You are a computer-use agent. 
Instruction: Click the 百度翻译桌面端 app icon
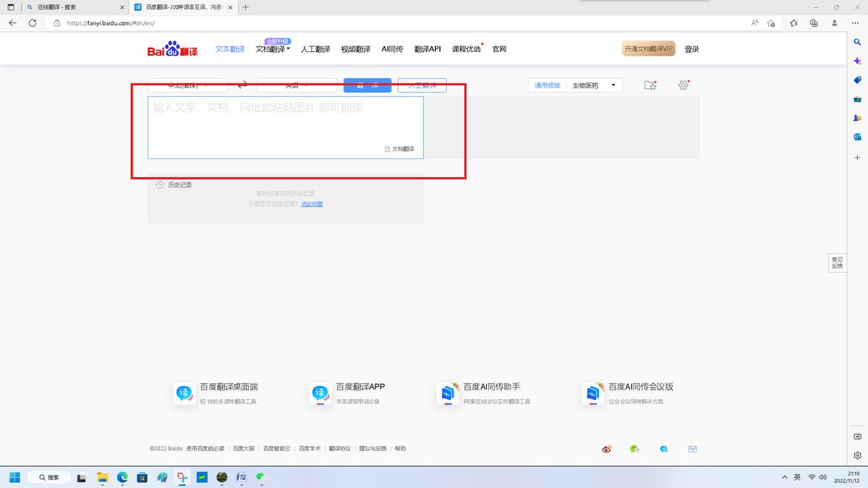click(x=184, y=393)
